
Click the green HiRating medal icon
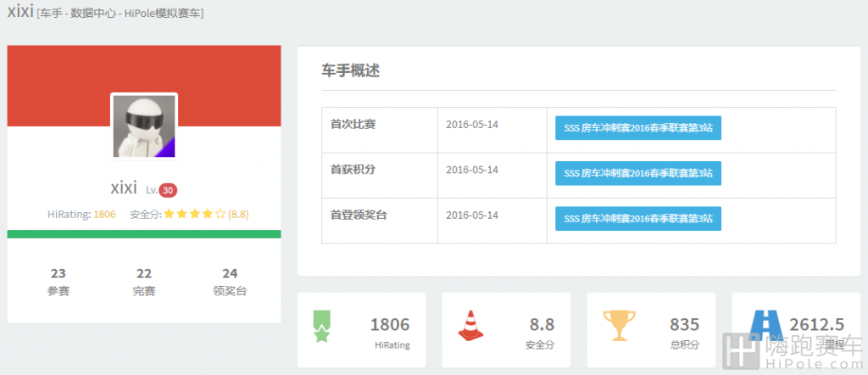321,327
